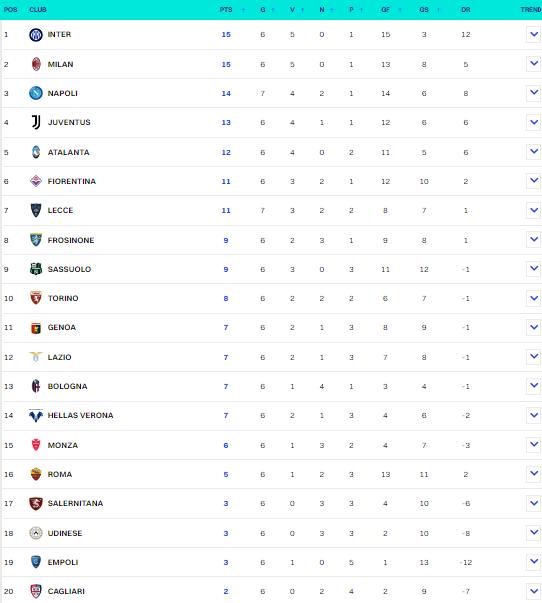Click the Atalanta club crest
This screenshot has width=542, height=603.
pos(36,152)
